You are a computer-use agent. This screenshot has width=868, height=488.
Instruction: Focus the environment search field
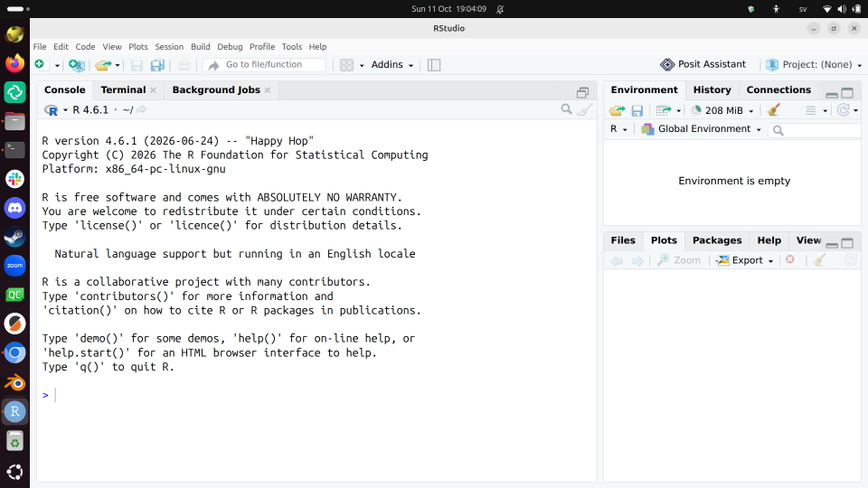816,130
